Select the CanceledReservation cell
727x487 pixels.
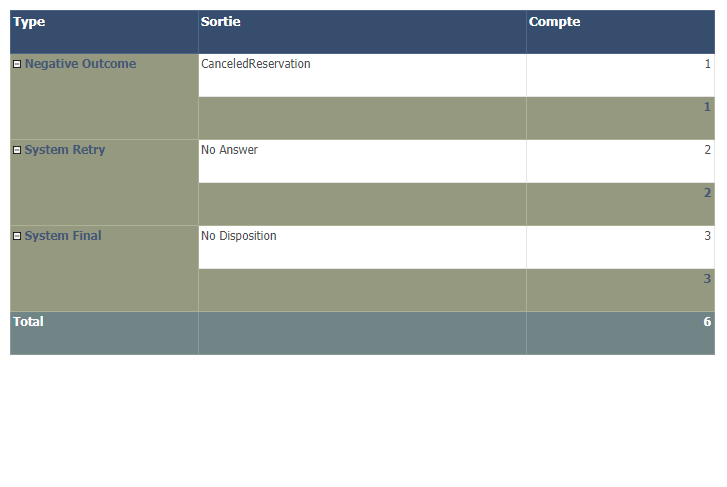(363, 75)
